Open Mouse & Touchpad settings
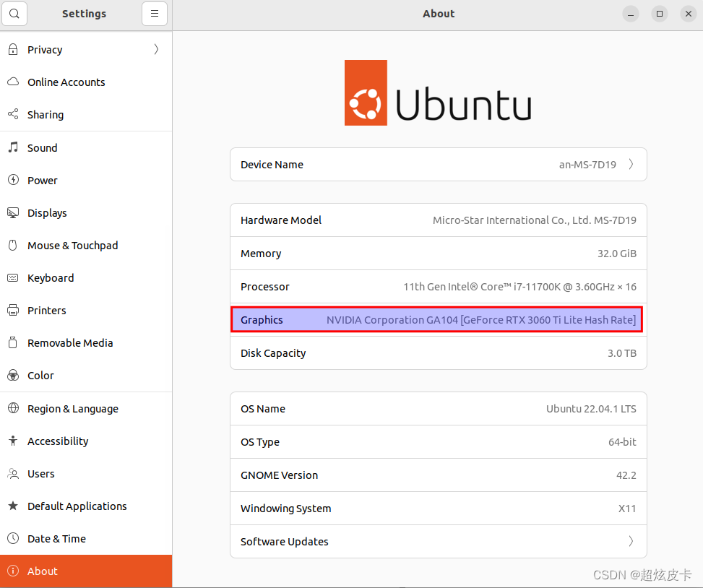This screenshot has width=703, height=588. pos(72,246)
